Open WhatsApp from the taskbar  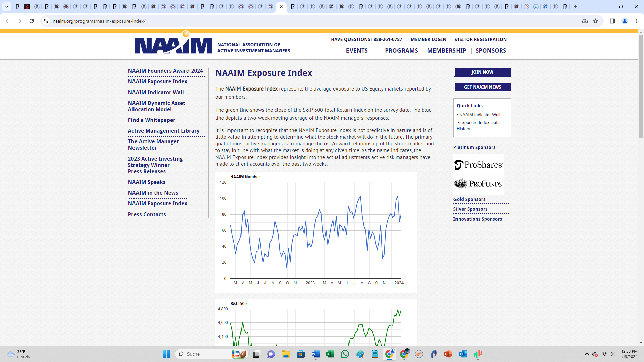(345, 354)
